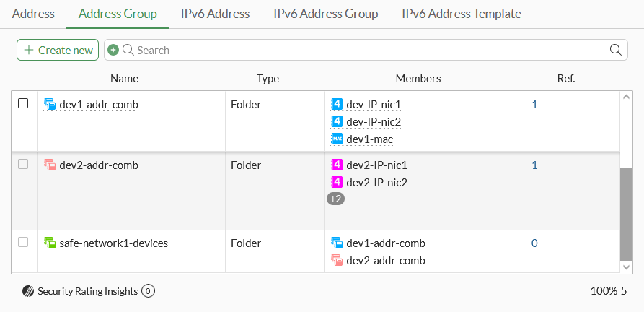Click the safe-network1-devices green group icon
Screen dimensions: 644x312
coord(50,243)
